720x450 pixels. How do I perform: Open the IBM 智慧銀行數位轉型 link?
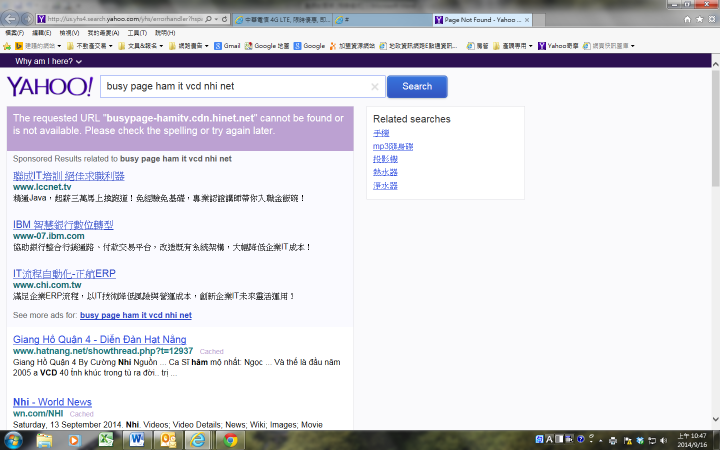pyautogui.click(x=63, y=225)
